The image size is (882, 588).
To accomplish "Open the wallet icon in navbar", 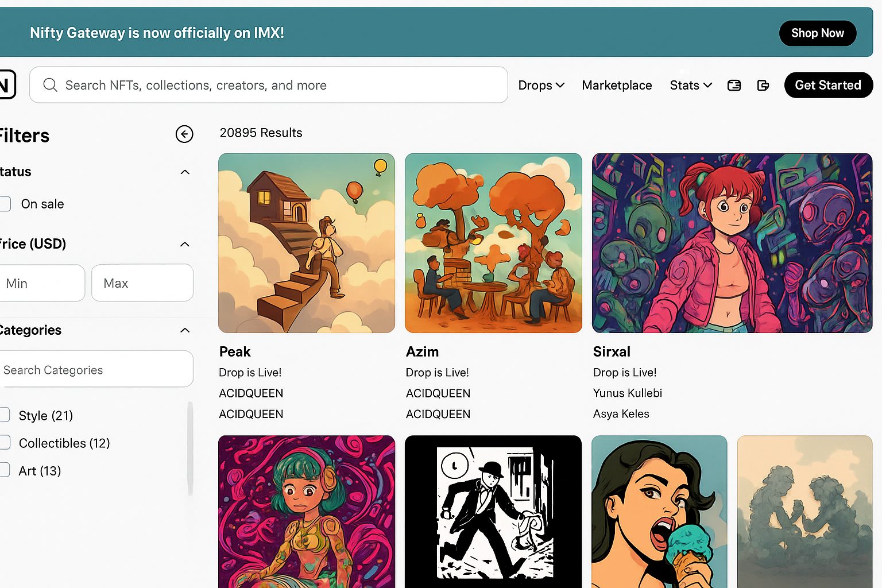I will [734, 86].
